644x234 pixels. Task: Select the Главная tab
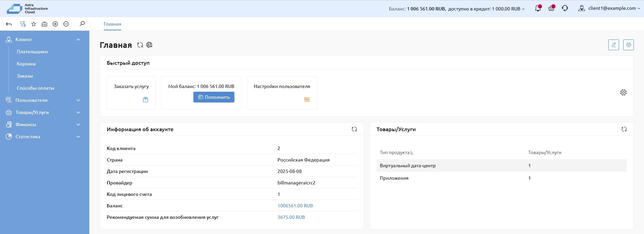(112, 24)
